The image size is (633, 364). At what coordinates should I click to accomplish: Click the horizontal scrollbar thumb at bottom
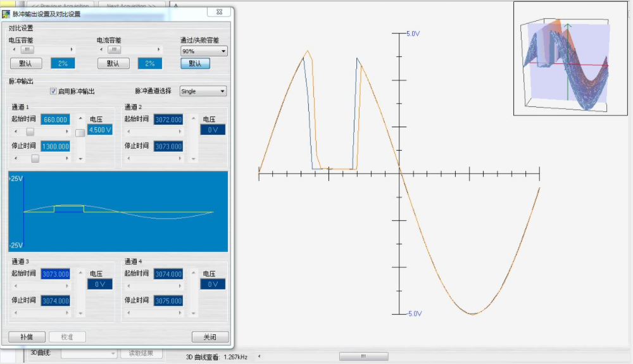pos(364,356)
